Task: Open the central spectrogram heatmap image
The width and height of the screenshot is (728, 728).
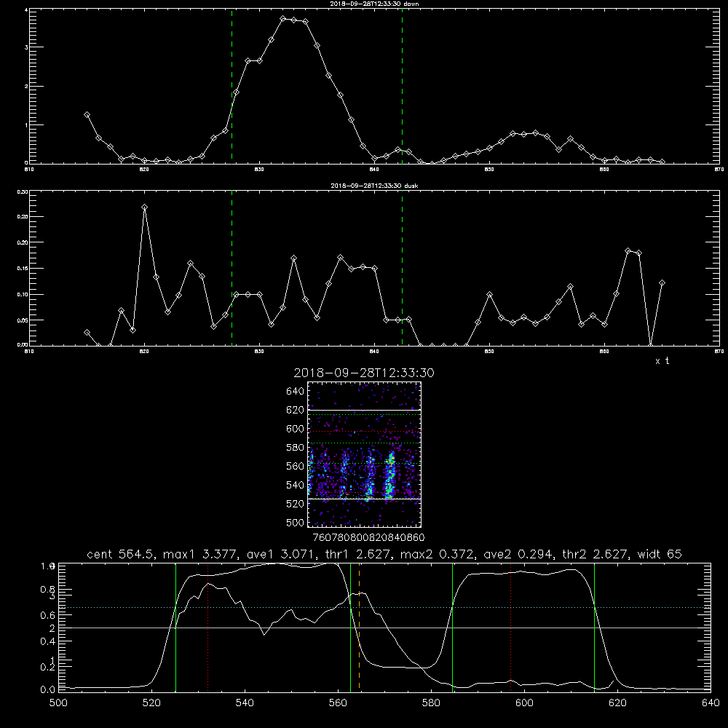Action: 364,454
